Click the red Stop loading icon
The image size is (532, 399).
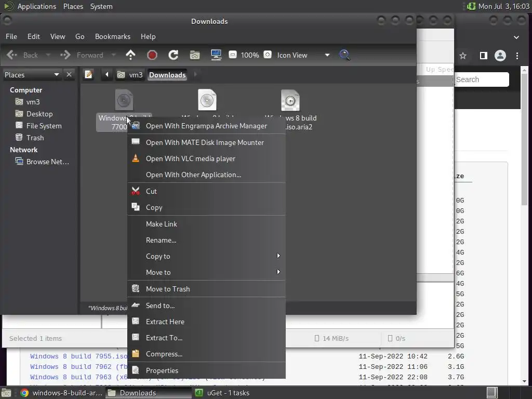pyautogui.click(x=152, y=55)
